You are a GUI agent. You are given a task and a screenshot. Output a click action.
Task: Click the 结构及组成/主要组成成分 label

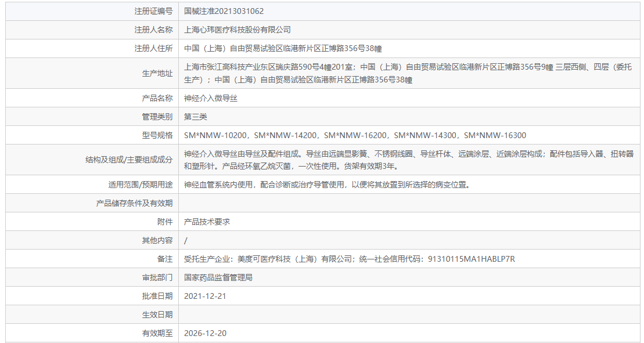coord(129,160)
